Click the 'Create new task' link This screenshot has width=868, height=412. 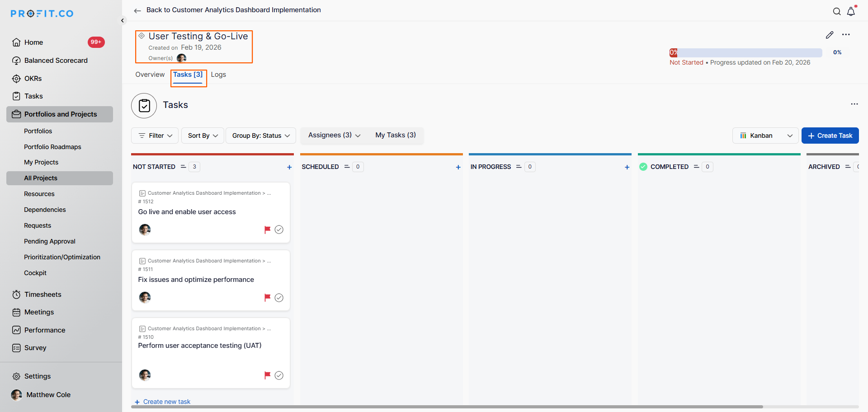click(x=166, y=402)
